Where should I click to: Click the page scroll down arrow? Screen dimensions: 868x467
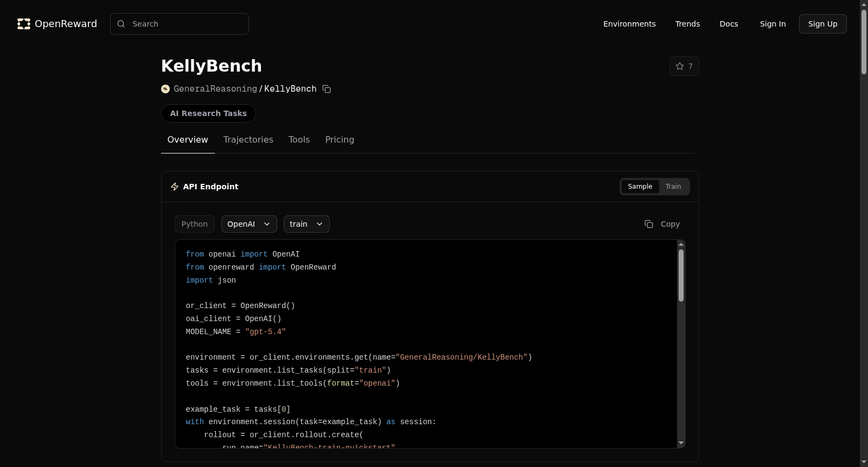click(864, 463)
